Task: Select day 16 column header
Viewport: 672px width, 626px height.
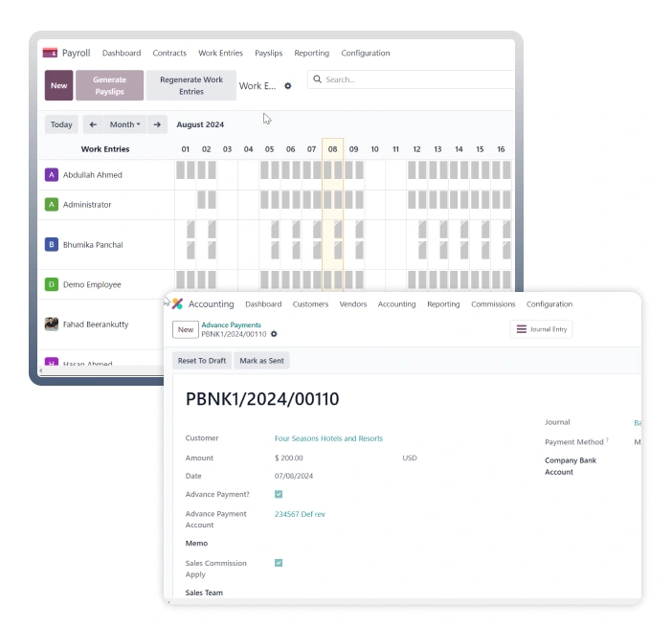Action: (x=501, y=149)
